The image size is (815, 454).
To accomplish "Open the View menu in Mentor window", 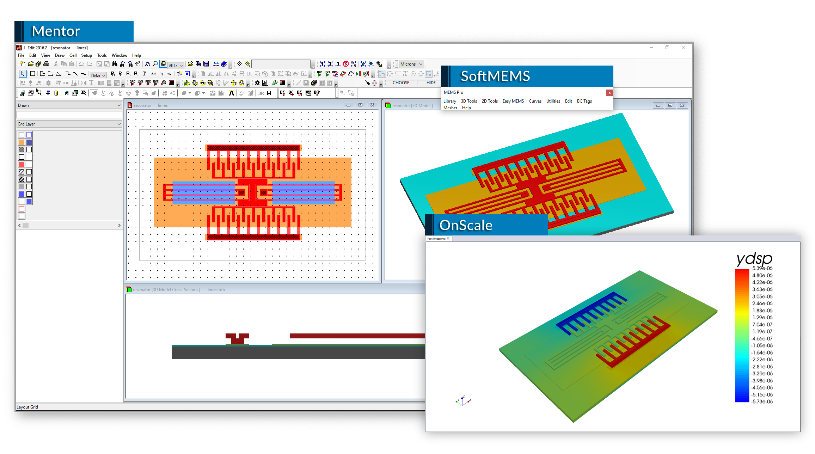I will (x=46, y=55).
